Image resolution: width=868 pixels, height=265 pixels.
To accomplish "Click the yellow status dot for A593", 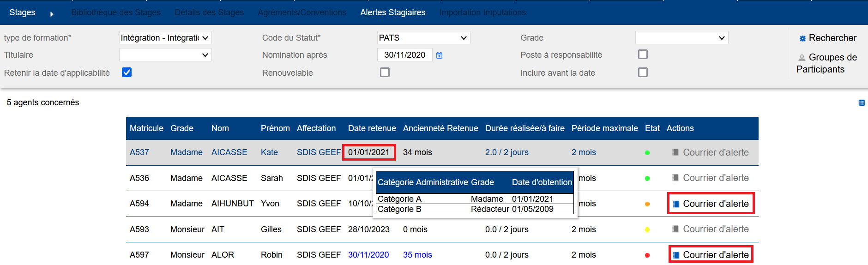I will [647, 229].
